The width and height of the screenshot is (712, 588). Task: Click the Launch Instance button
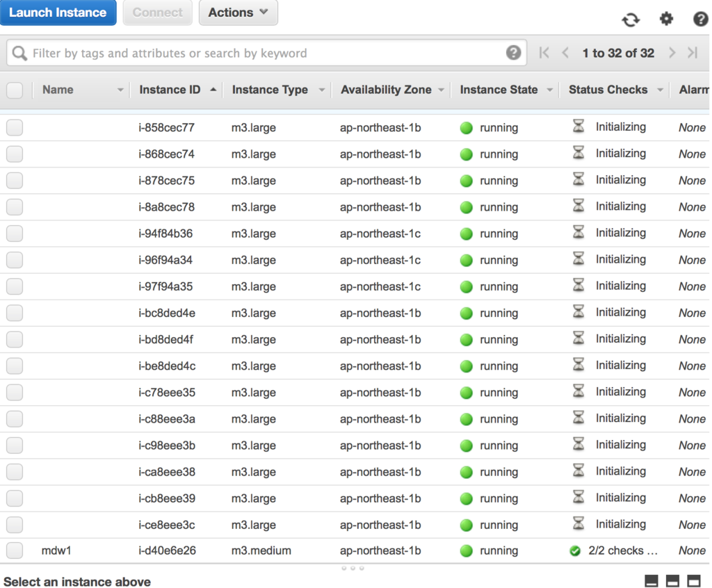point(58,13)
